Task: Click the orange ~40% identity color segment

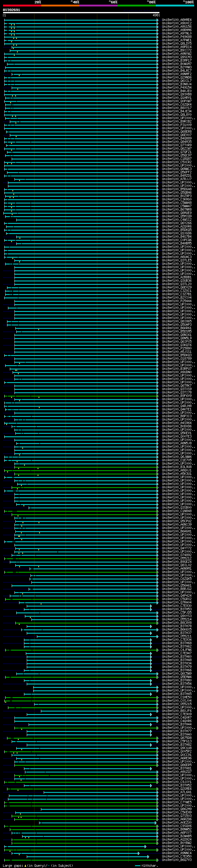Action: pos(60,6)
